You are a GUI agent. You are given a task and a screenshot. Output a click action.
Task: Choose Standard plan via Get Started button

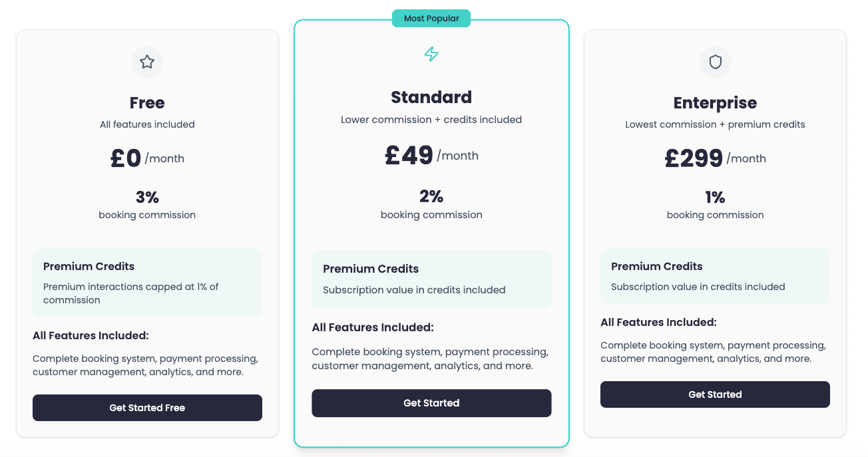pos(431,403)
